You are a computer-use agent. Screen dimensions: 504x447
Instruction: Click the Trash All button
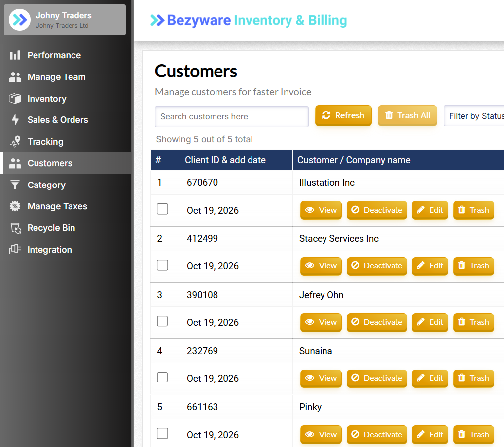click(407, 115)
